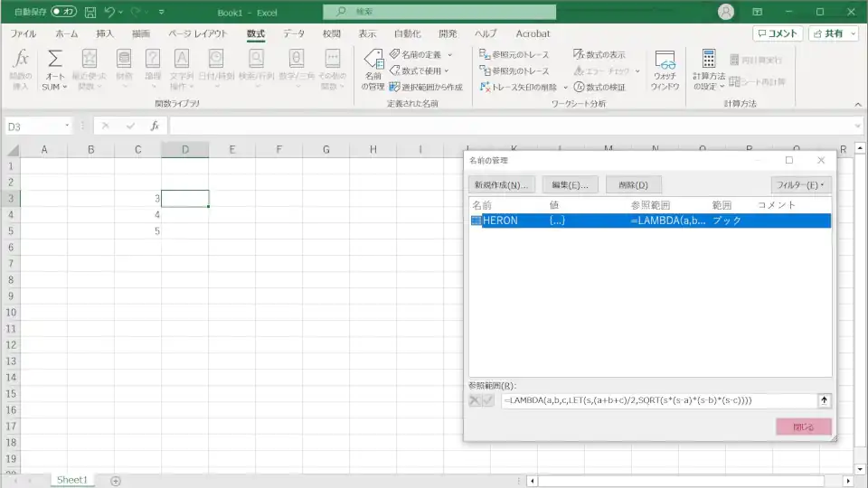Click Trace Dependents (参照先のトレース)

tap(514, 70)
